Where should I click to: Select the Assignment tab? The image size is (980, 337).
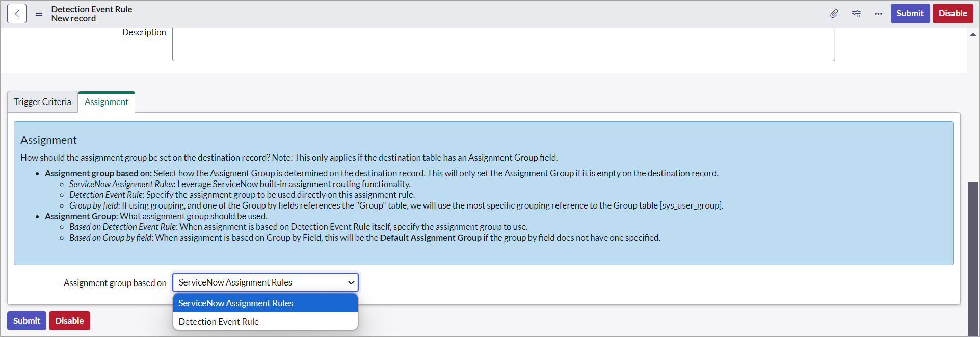pyautogui.click(x=107, y=102)
